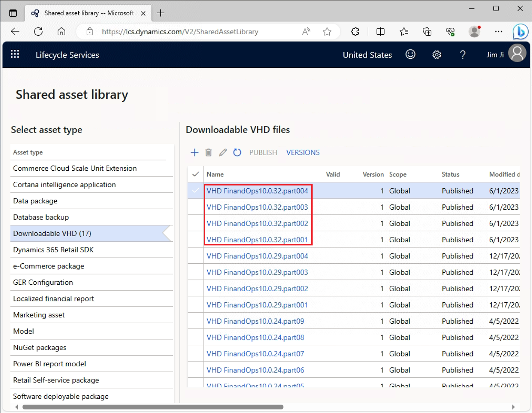This screenshot has width=532, height=413.
Task: Open the browser profile icon
Action: tap(474, 31)
